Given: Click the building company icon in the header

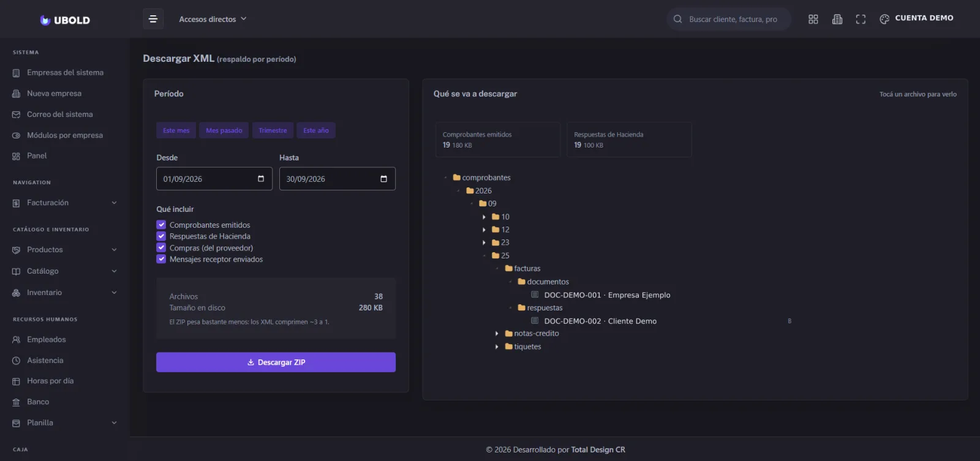Looking at the screenshot, I should click(x=837, y=19).
